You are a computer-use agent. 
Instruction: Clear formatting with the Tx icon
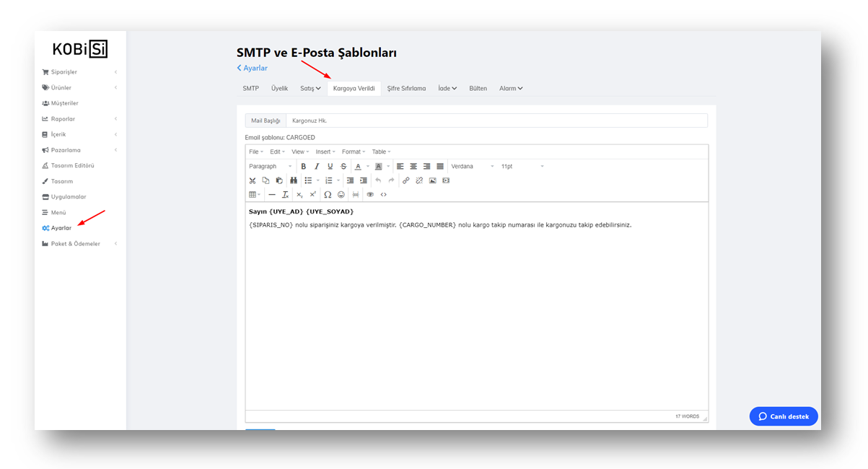tap(285, 194)
